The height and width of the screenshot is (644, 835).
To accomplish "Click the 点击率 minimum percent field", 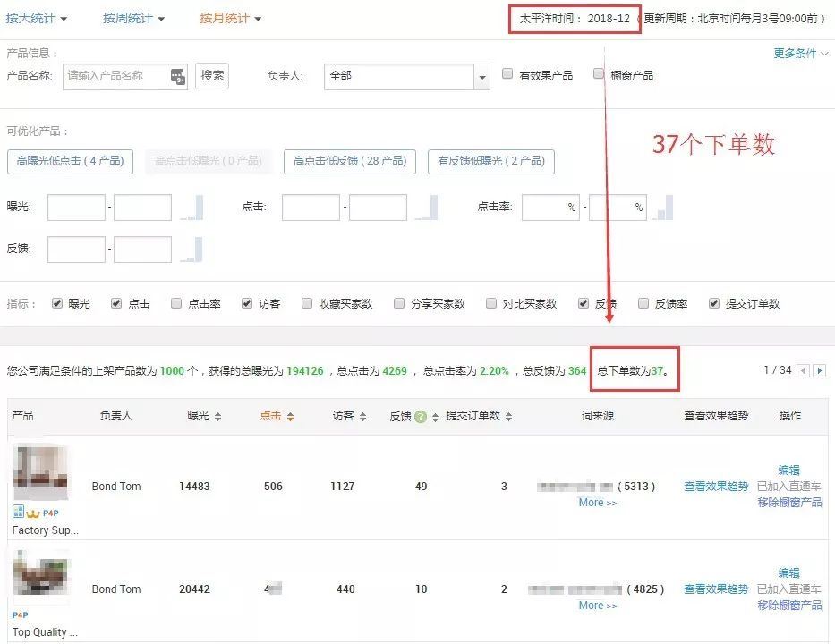I will pos(550,207).
